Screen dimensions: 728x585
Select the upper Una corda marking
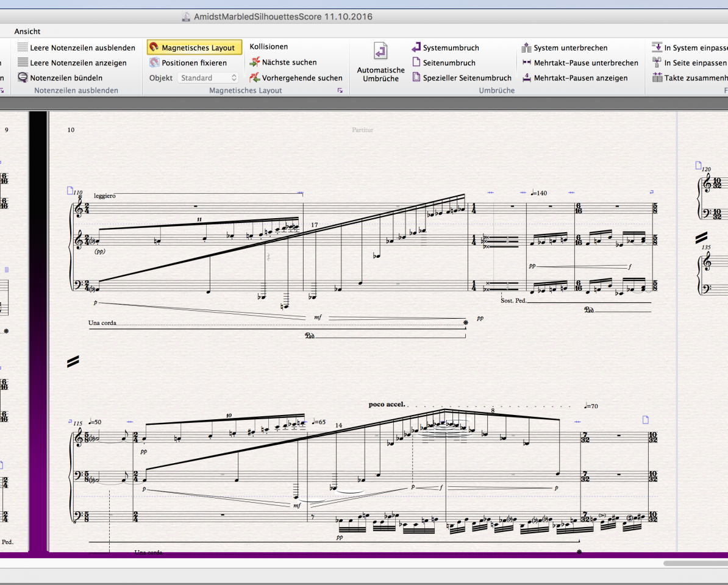tap(102, 323)
